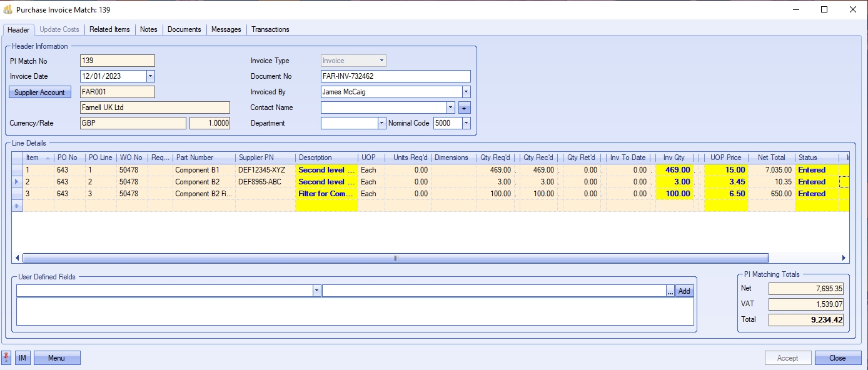Open the Transactions tab
Viewport: 868px width, 370px height.
(270, 29)
